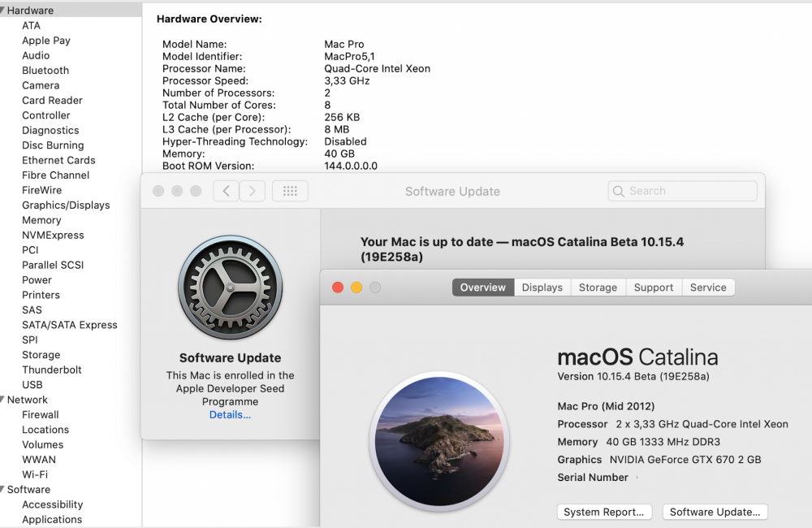Image resolution: width=812 pixels, height=528 pixels.
Task: Select Fibre Channel entry
Action: [x=55, y=175]
